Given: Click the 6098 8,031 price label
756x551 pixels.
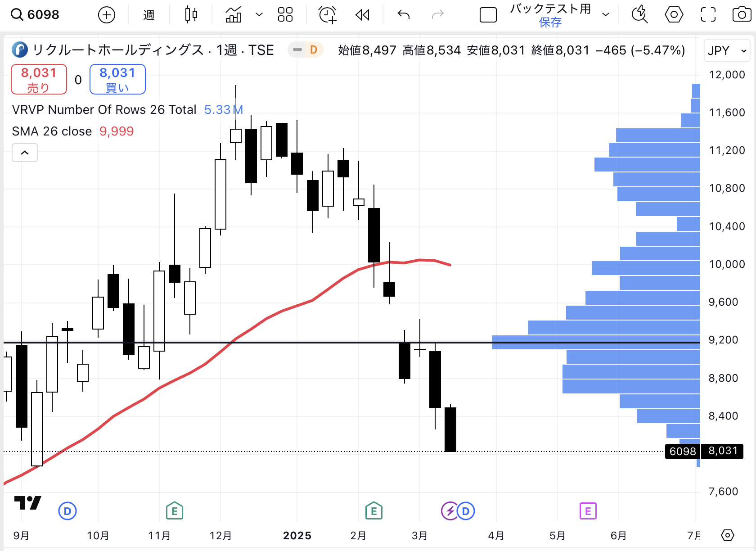Looking at the screenshot, I should pyautogui.click(x=704, y=451).
